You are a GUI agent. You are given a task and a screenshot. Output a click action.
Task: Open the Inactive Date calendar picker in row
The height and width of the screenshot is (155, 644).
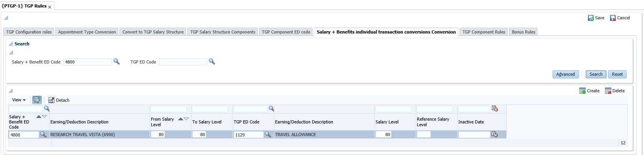pyautogui.click(x=495, y=134)
